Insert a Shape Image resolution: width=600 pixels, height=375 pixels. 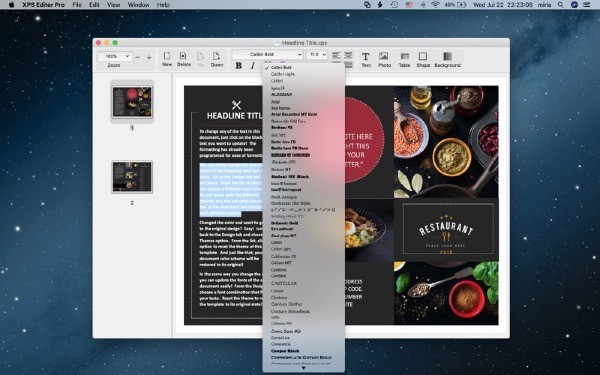pyautogui.click(x=423, y=60)
